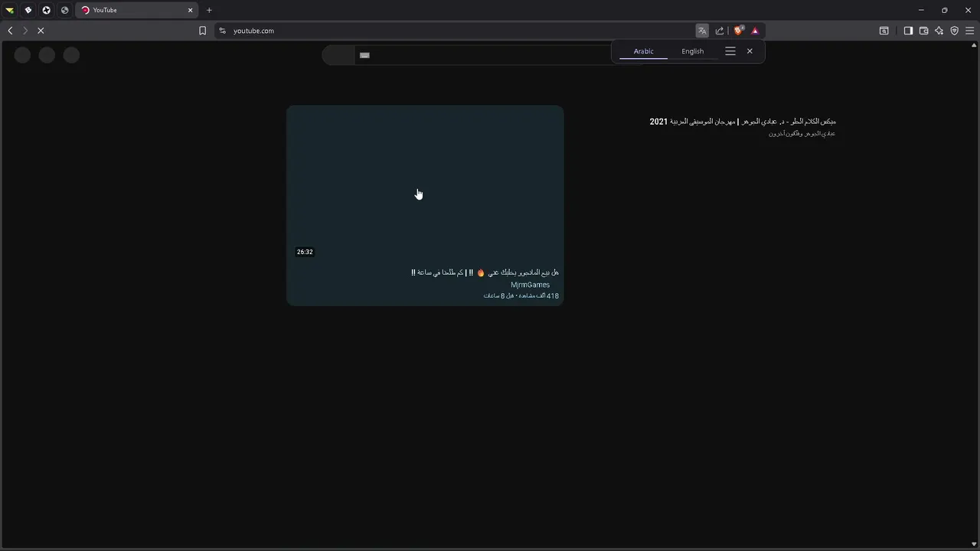This screenshot has width=980, height=551.
Task: Click the 26:32 duration badge
Action: 305,252
